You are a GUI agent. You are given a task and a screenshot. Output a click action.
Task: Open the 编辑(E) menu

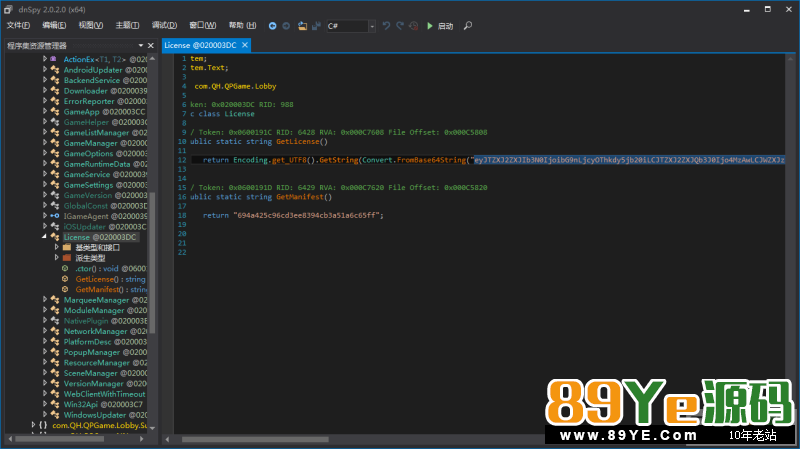point(54,26)
